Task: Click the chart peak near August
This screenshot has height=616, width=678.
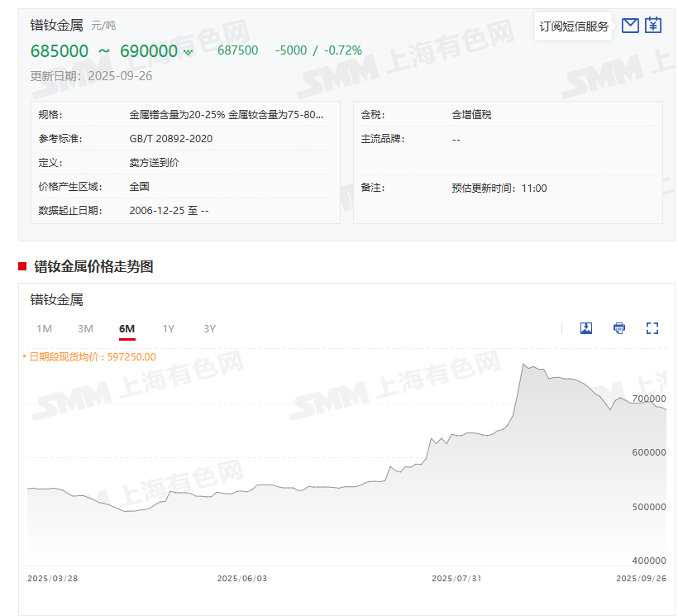Action: pyautogui.click(x=523, y=365)
